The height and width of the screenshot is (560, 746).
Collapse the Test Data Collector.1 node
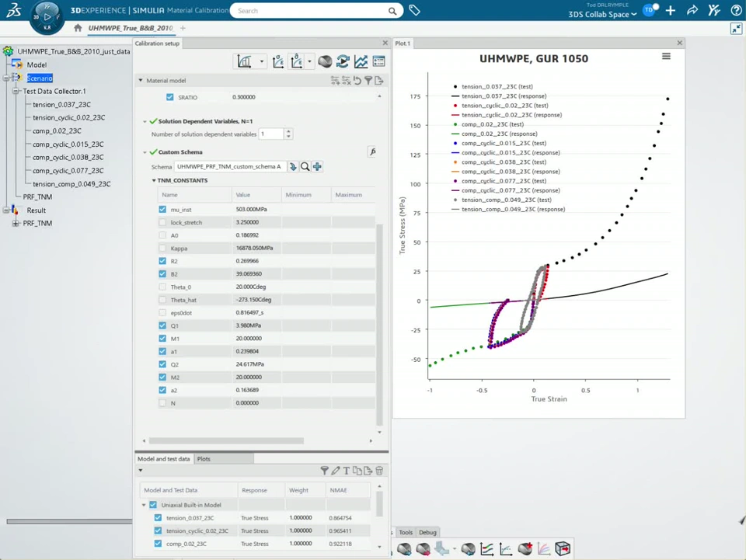click(x=16, y=91)
